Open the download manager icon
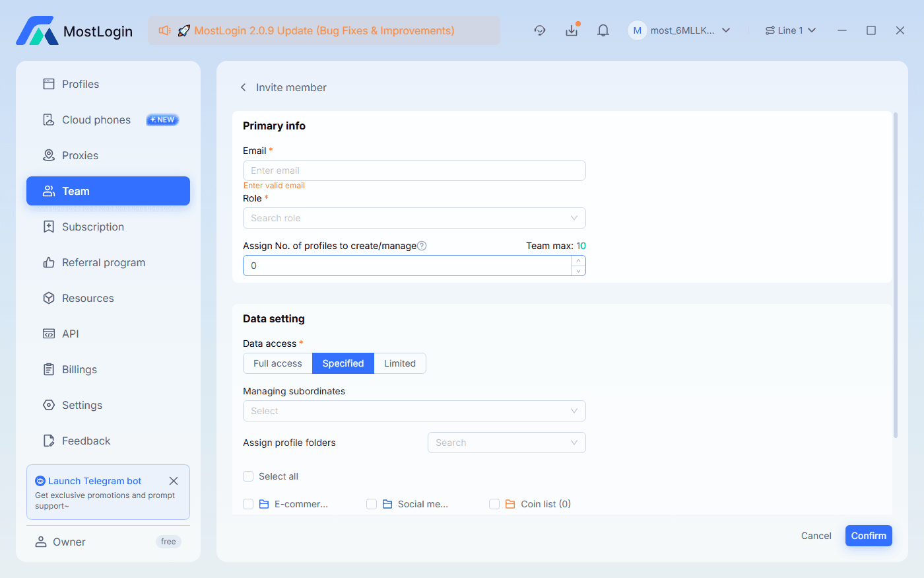 tap(572, 30)
